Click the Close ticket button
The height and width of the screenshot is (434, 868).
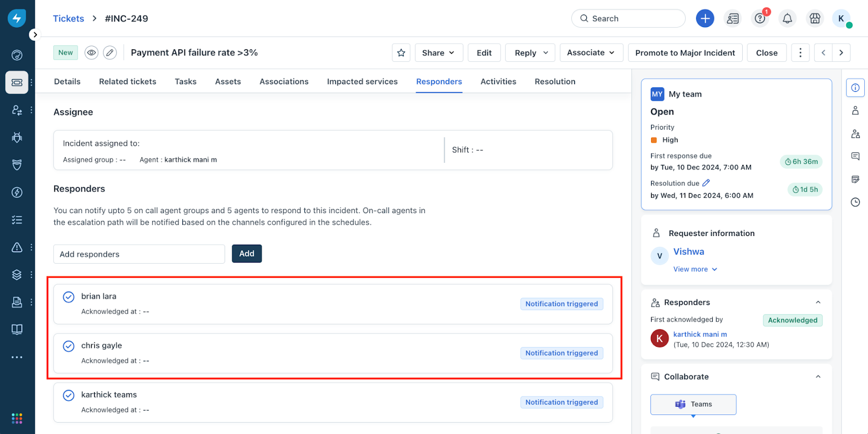click(767, 53)
